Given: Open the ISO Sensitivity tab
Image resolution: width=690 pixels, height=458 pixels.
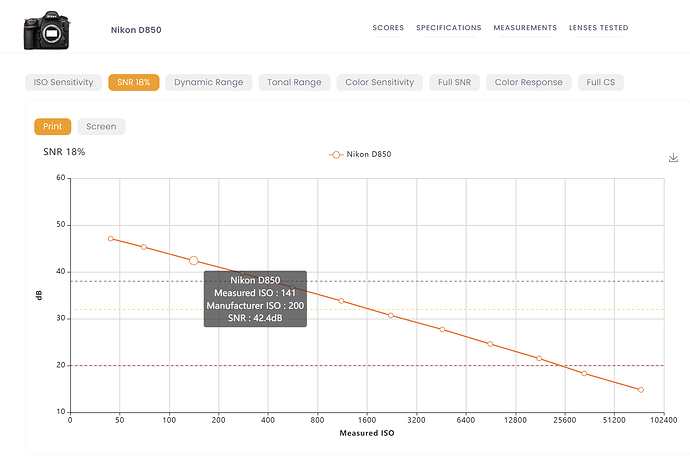Looking at the screenshot, I should click(x=63, y=82).
